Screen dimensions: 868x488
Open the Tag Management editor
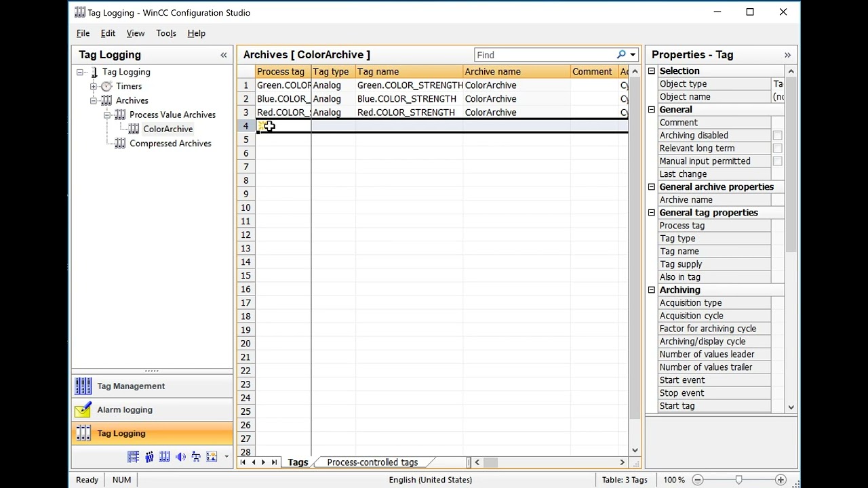[x=152, y=386]
